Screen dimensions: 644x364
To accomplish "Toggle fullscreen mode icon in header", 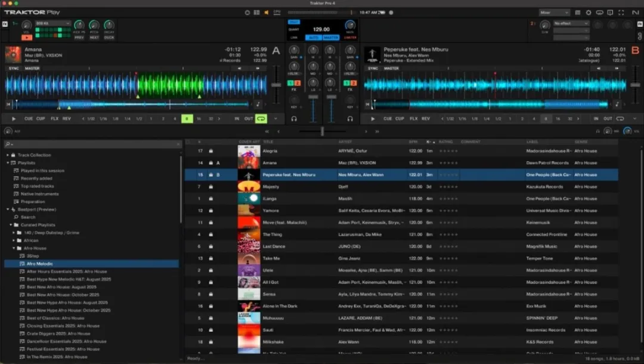I will pyautogui.click(x=621, y=13).
